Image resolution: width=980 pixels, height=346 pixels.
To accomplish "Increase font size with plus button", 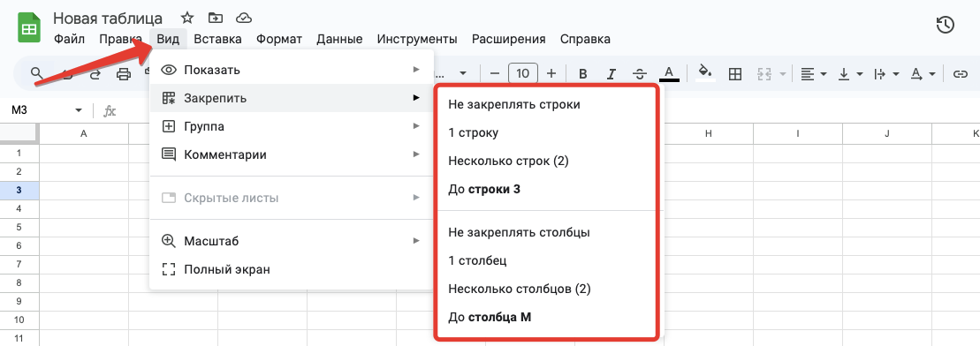I will point(551,73).
